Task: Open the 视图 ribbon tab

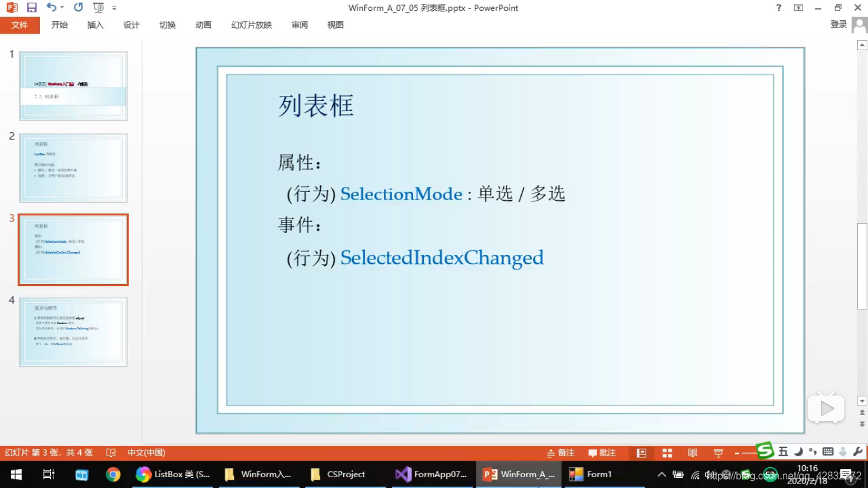Action: (336, 25)
